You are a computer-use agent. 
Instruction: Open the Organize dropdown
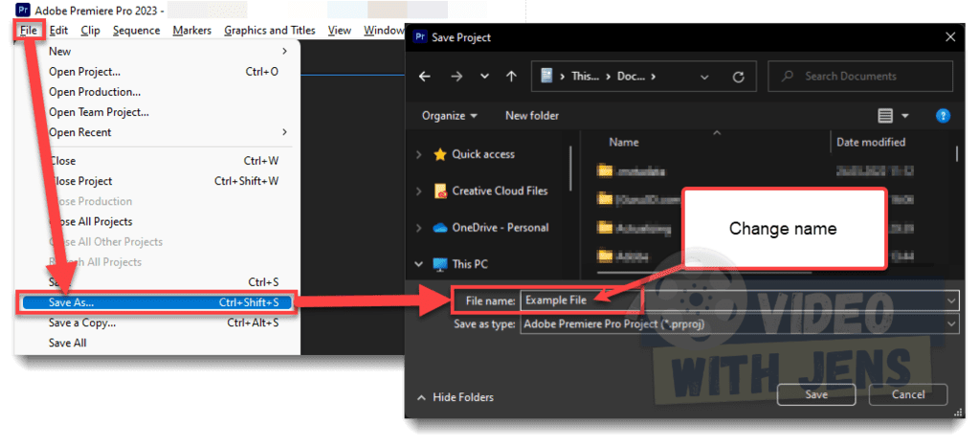[x=450, y=116]
